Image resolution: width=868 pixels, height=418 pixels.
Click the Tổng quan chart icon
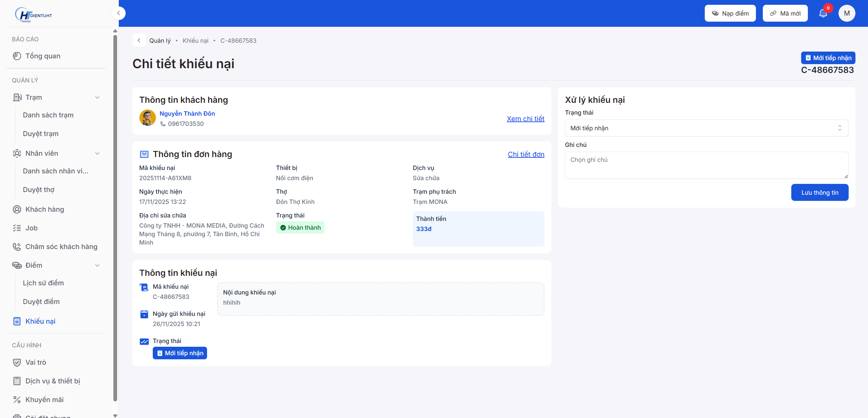[x=17, y=56]
